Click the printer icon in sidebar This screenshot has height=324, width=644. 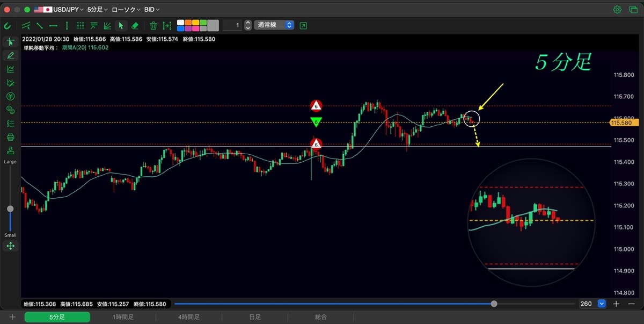coord(10,137)
